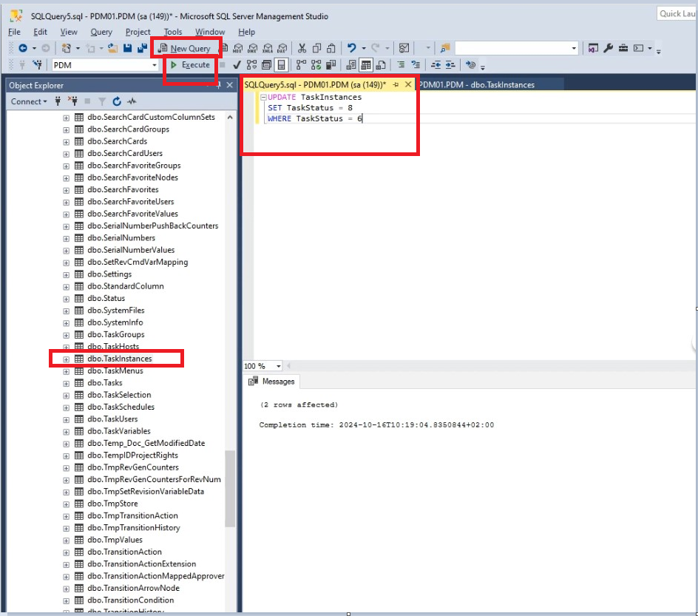Expand the dbo.Status table node
Viewport: 698px width, 616px height.
point(66,299)
